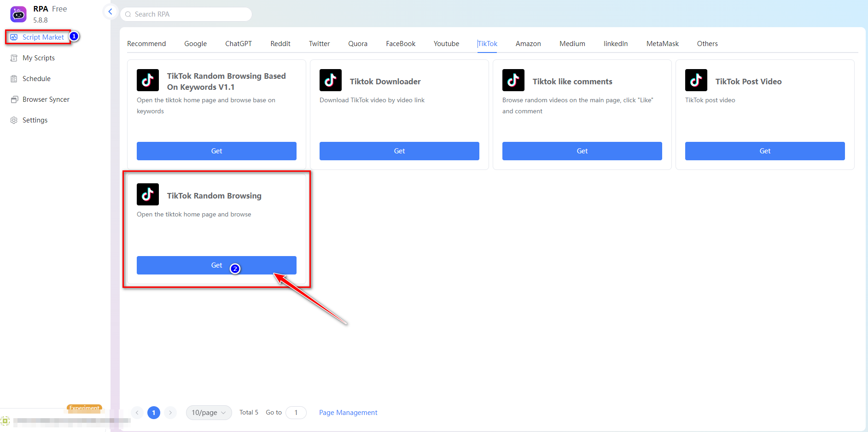
Task: Switch to the Medium tab
Action: 572,44
